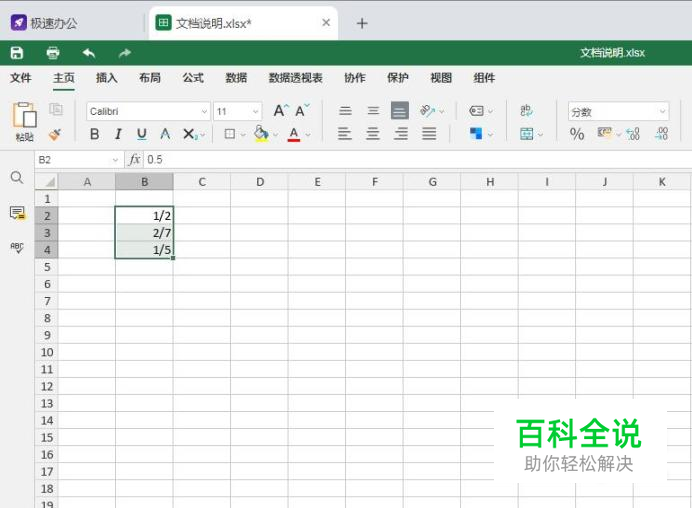
Task: Open the font size 11 dropdown
Action: (256, 112)
